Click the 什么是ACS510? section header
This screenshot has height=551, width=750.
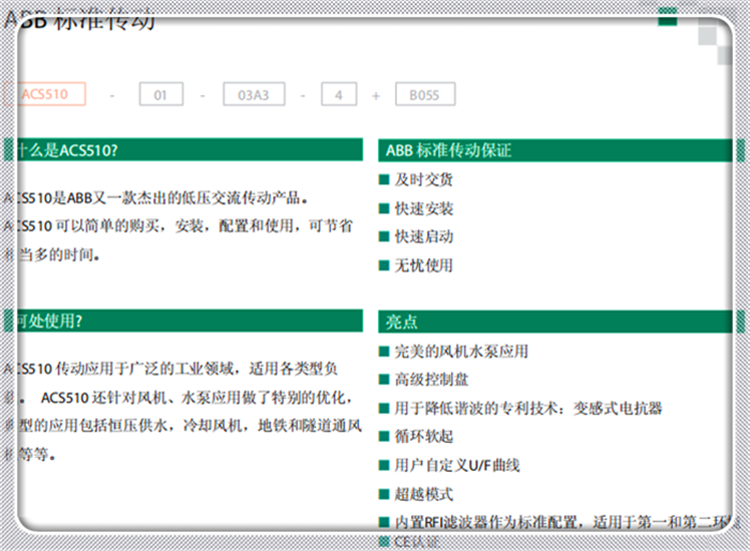click(x=183, y=150)
